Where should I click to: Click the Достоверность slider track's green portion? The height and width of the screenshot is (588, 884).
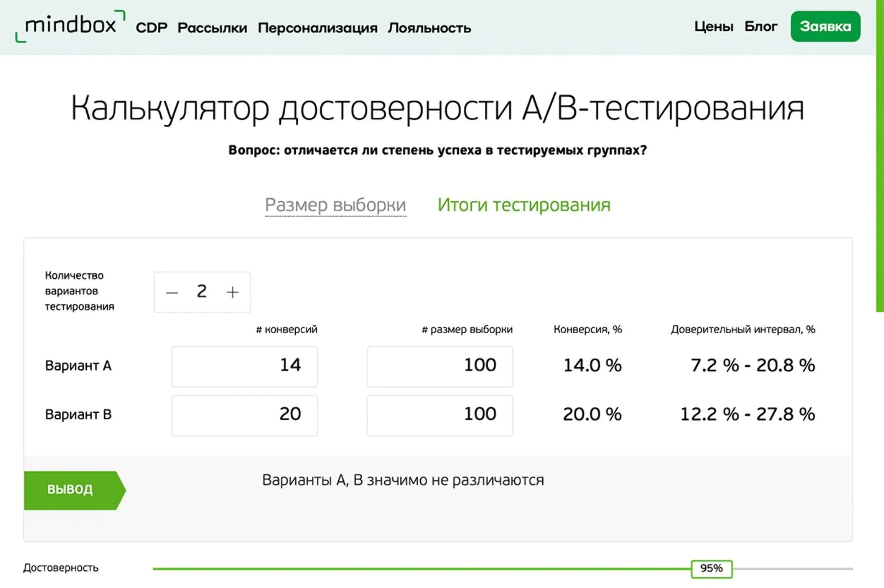422,569
